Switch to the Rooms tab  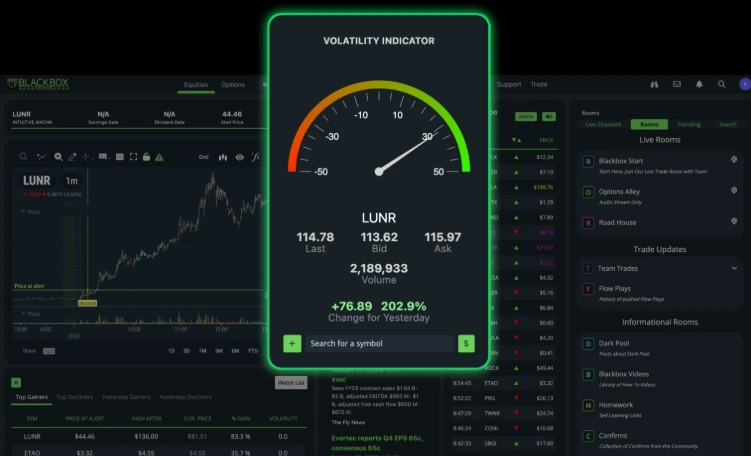(649, 125)
